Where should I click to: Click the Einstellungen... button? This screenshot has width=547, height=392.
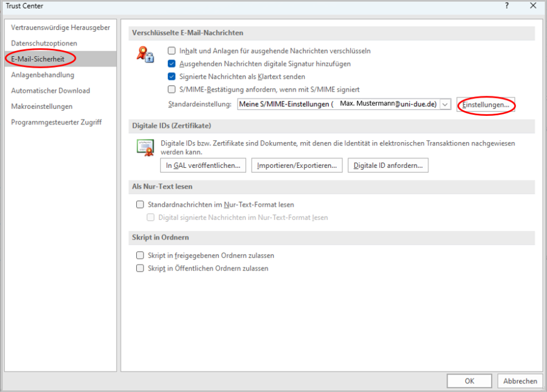click(486, 104)
